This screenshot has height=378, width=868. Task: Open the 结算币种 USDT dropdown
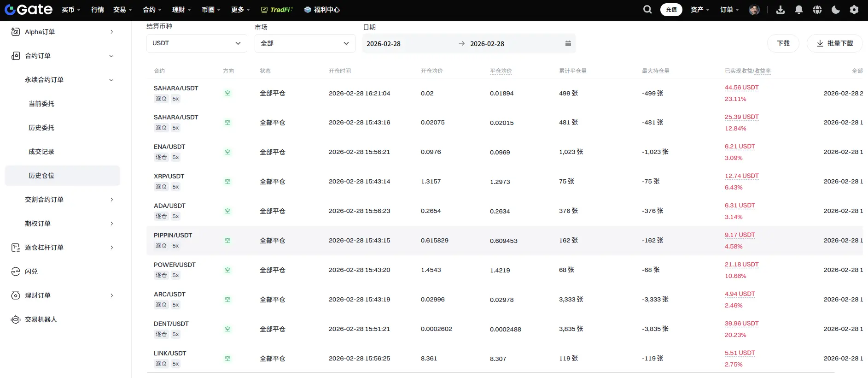(197, 43)
